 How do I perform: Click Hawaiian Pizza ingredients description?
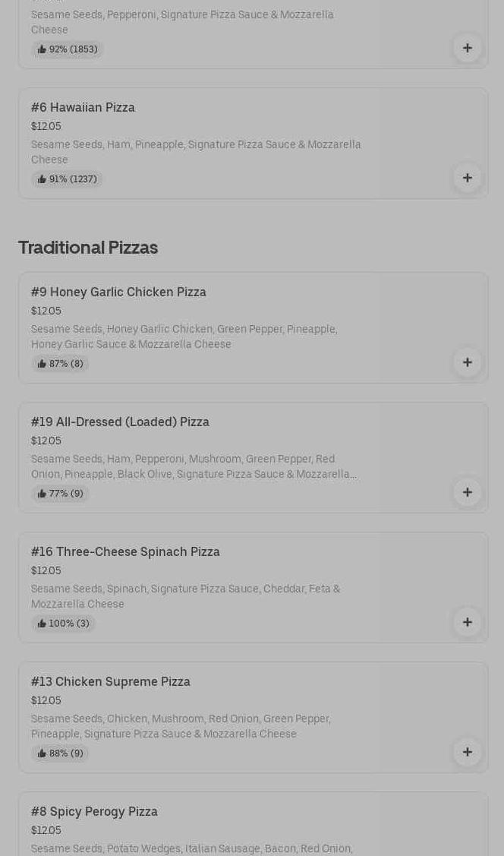coord(196,152)
